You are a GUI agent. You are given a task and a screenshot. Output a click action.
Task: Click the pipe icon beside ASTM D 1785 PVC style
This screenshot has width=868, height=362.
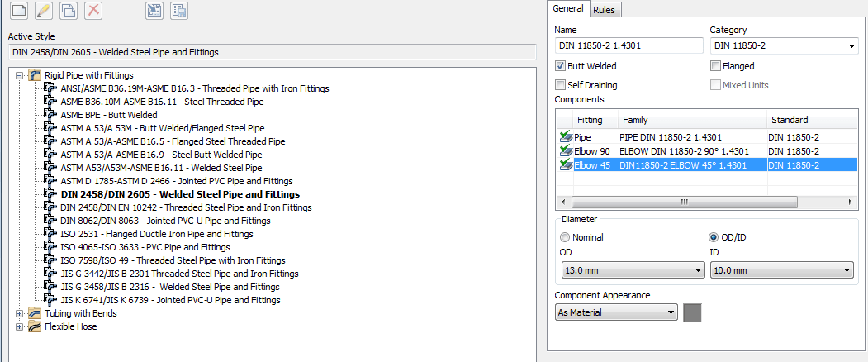pyautogui.click(x=51, y=181)
